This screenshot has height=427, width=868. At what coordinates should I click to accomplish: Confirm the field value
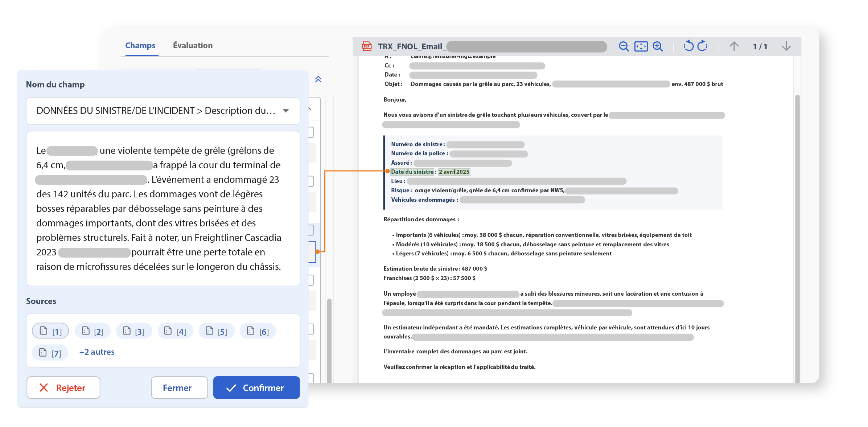pos(256,387)
